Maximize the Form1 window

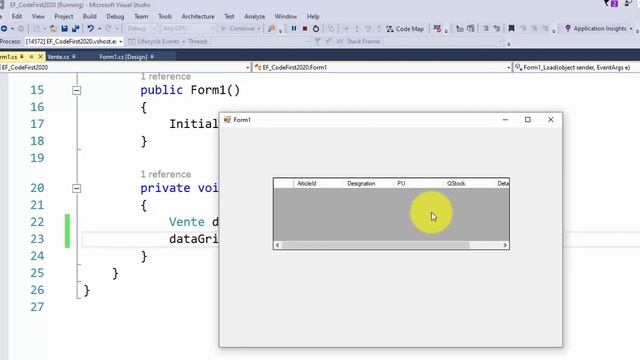[x=528, y=120]
